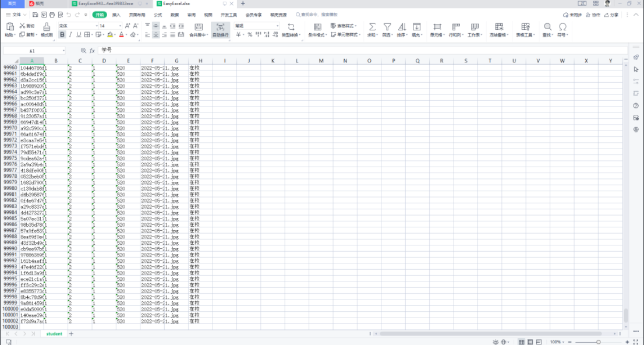Click the Start (开始) ribbon button
644x345 pixels.
coord(100,15)
